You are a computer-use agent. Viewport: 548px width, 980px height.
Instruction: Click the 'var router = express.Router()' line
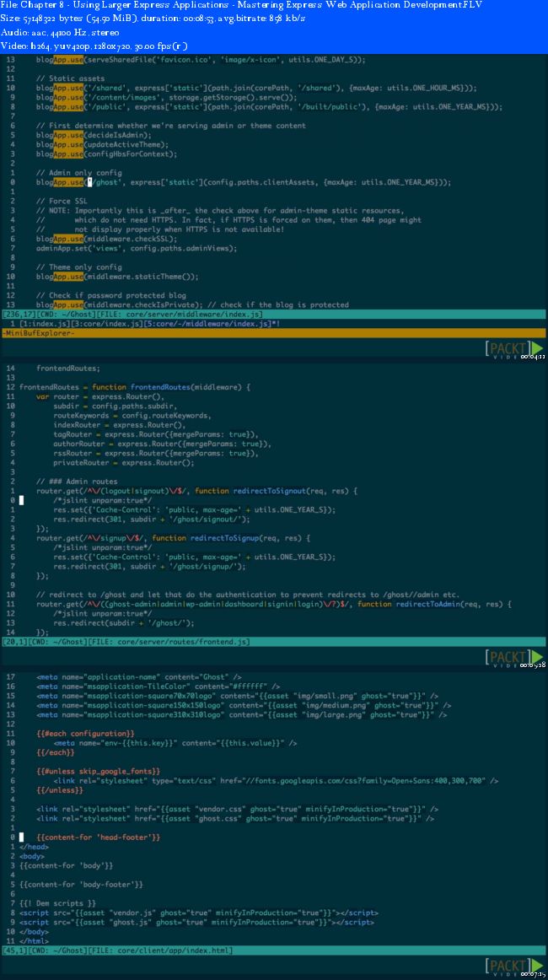[x=100, y=397]
